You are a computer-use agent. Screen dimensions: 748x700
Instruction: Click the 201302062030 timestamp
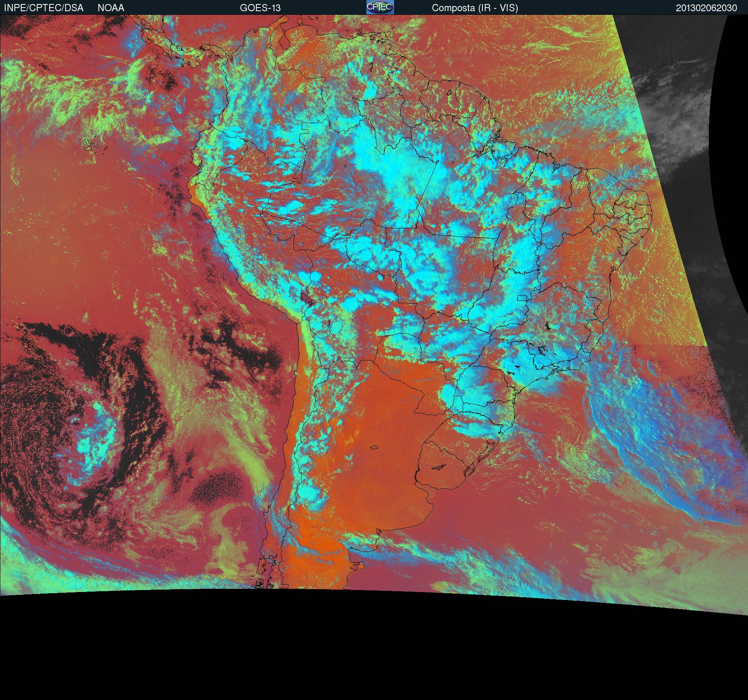coord(706,8)
